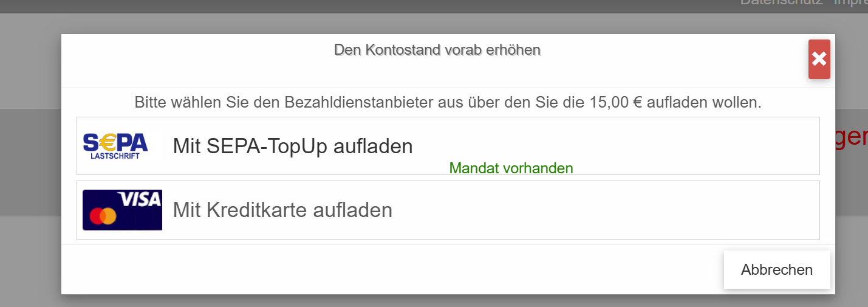This screenshot has width=868, height=307.
Task: Click the Mastercard circles on the card image
Action: tap(103, 216)
